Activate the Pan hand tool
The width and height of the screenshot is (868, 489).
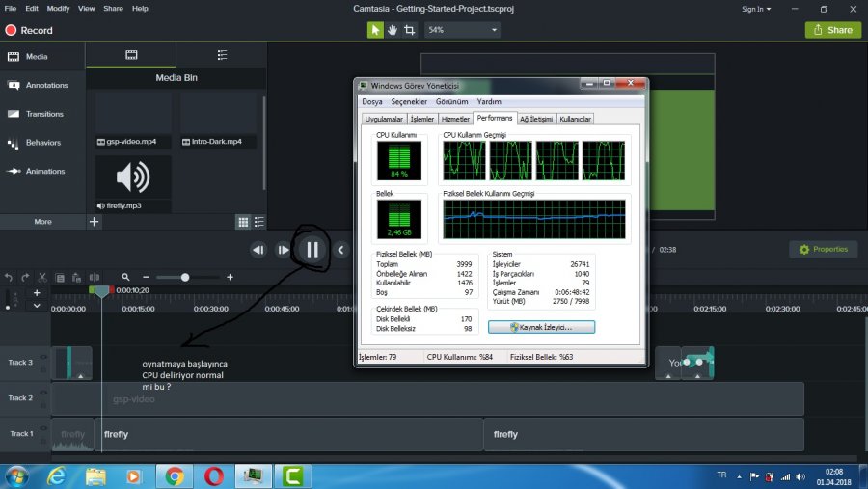393,30
